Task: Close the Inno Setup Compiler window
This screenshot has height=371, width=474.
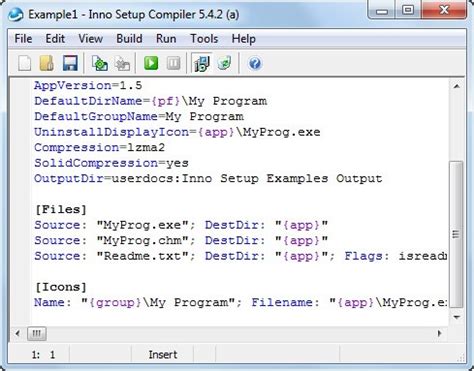Action: point(444,10)
